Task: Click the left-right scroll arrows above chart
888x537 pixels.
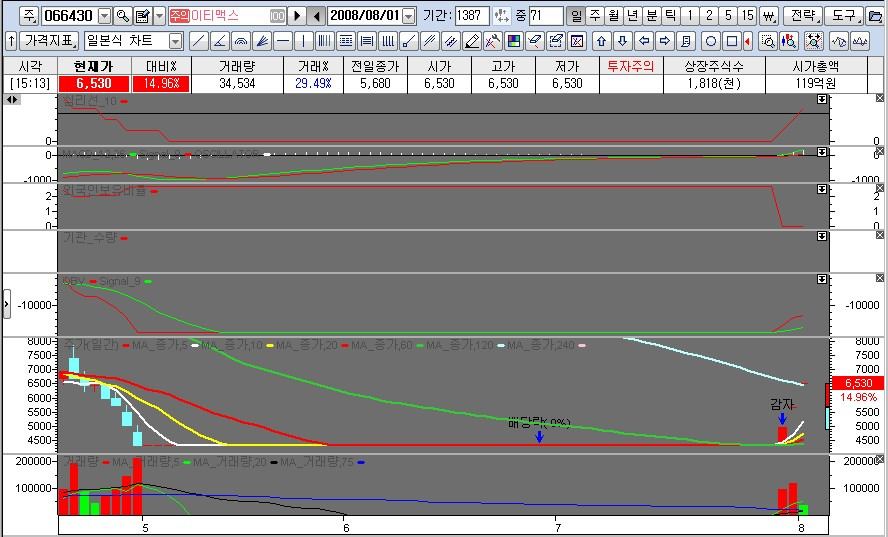Action: point(12,100)
